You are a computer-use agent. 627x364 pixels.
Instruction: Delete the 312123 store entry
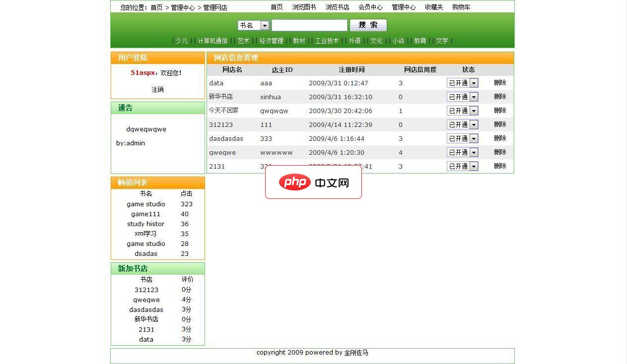click(x=499, y=124)
